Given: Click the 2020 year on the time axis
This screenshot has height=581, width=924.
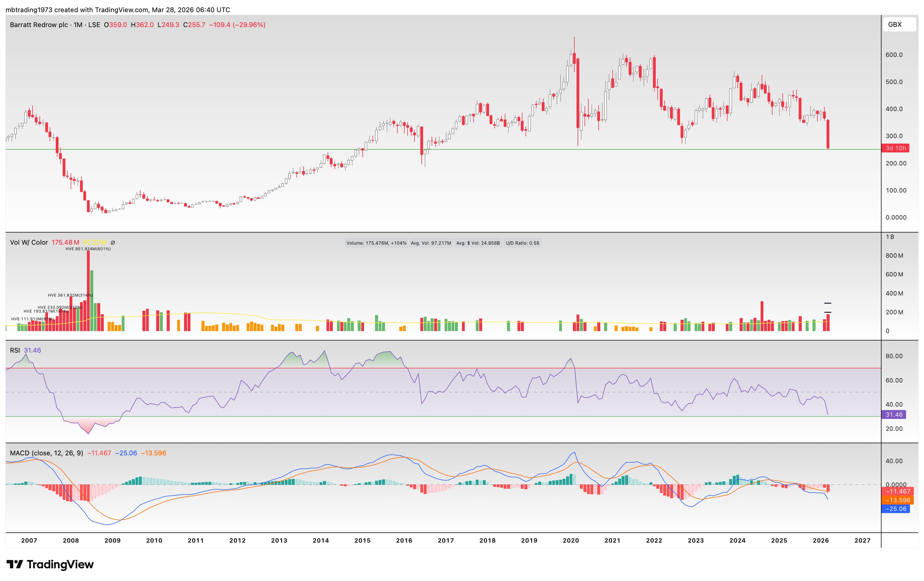Looking at the screenshot, I should click(x=570, y=540).
